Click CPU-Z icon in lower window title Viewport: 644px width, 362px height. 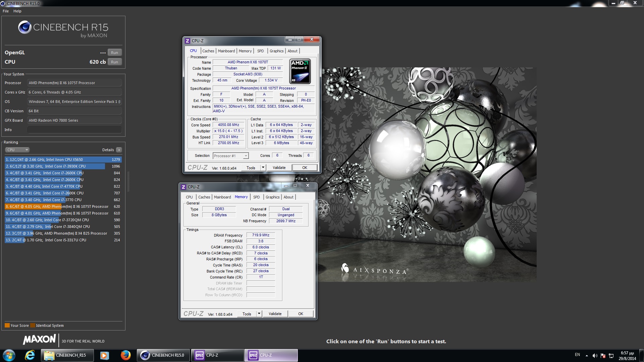tap(183, 187)
